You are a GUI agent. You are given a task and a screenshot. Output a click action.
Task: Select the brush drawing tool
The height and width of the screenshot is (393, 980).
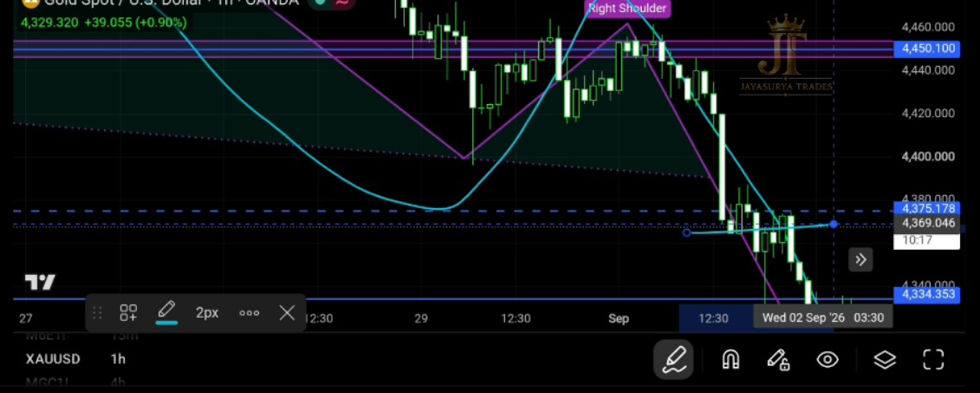click(x=675, y=360)
